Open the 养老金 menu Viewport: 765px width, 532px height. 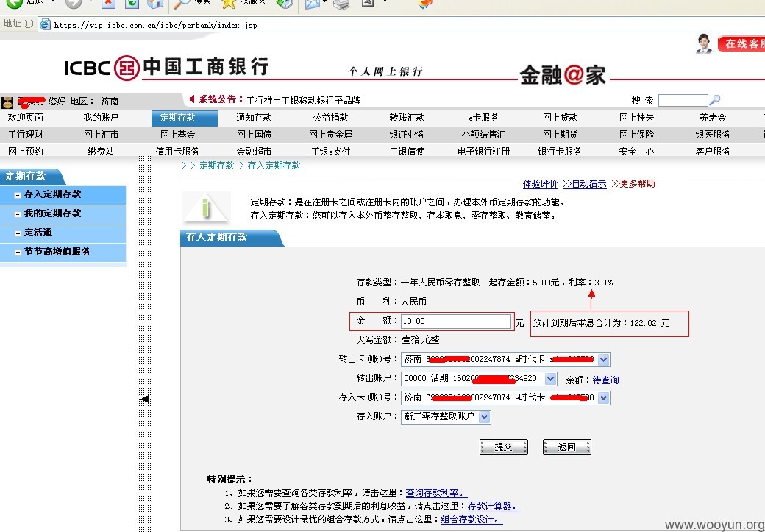(x=713, y=118)
